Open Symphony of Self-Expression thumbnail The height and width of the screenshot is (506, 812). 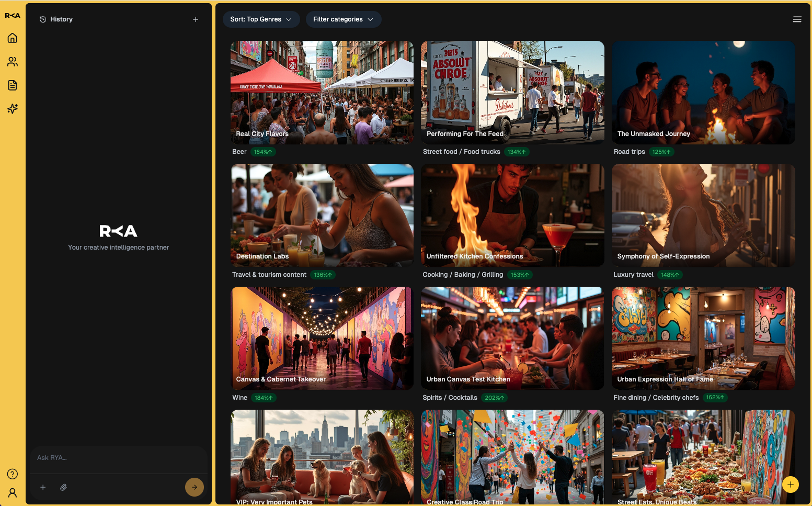pyautogui.click(x=703, y=216)
